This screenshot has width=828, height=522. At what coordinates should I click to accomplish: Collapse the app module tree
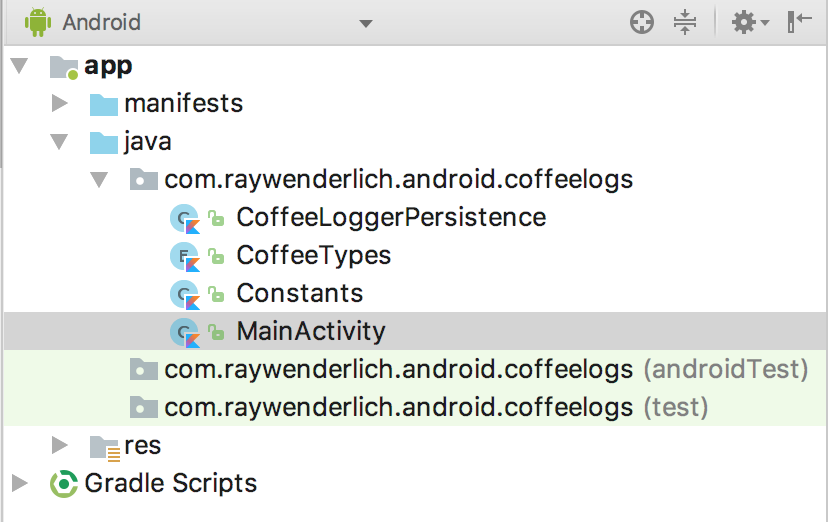pos(20,66)
